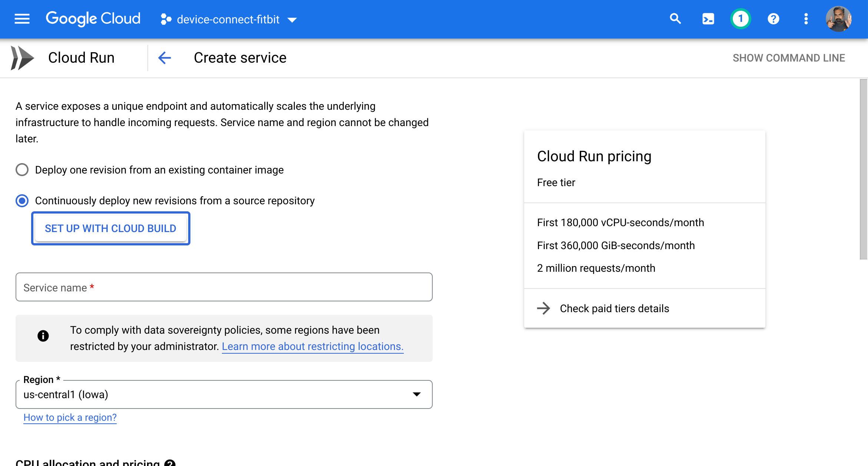Click First 360,000 GiB-seconds/month text
The width and height of the screenshot is (868, 466).
(x=616, y=245)
